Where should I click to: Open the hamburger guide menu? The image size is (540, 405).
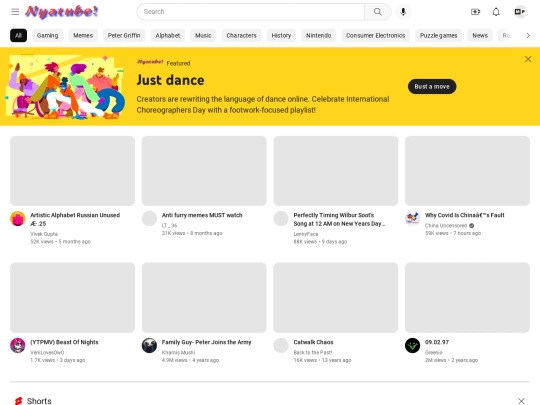click(x=15, y=12)
